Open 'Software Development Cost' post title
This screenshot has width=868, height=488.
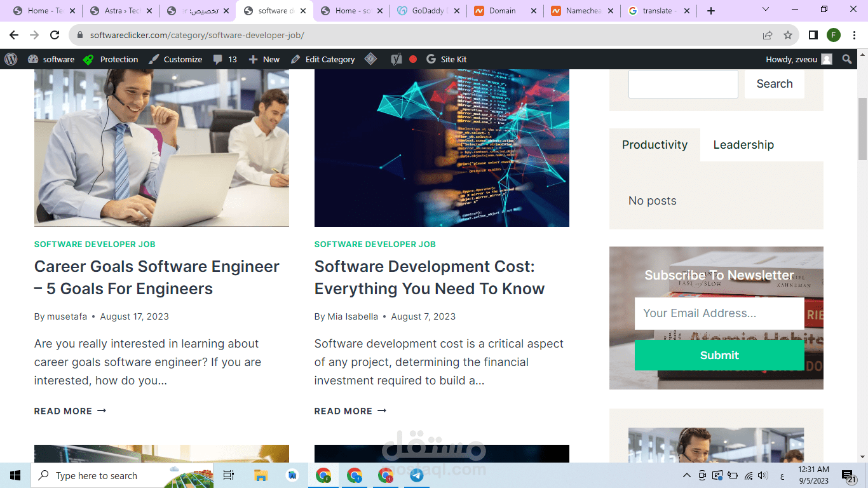click(430, 278)
